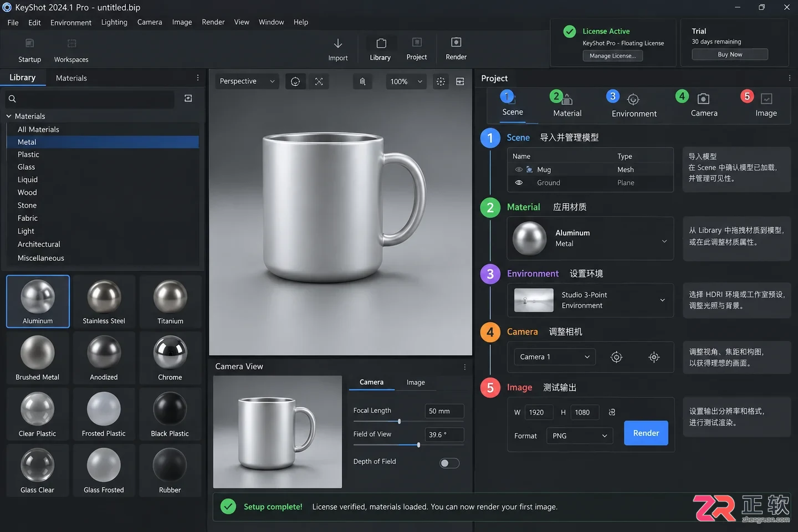Hide the Mug mesh with its eye icon

pos(519,170)
